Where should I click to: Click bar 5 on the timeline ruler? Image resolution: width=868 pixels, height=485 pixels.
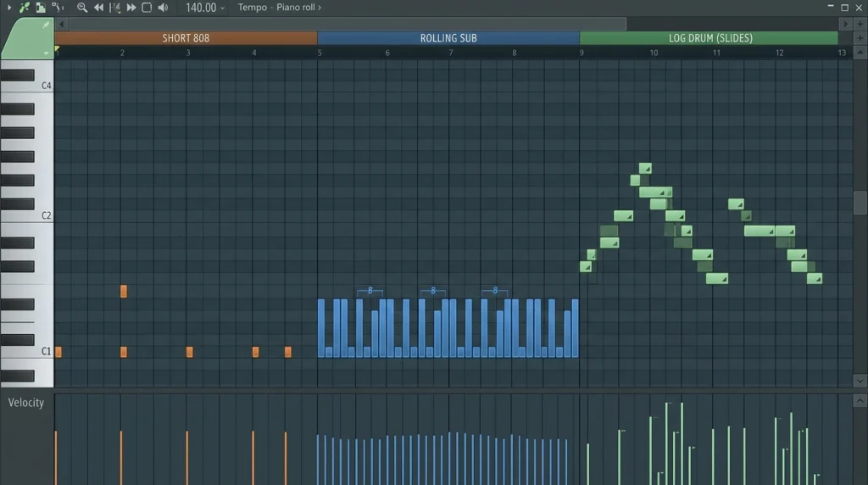tap(320, 53)
